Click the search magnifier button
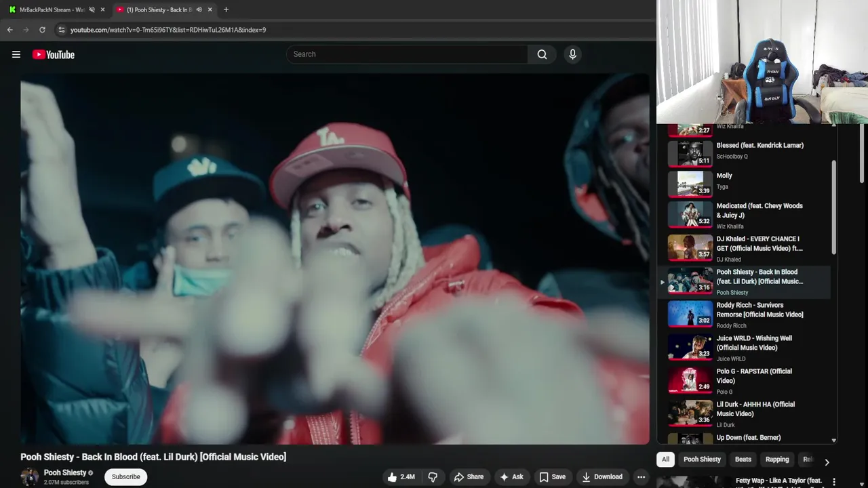Viewport: 868px width, 488px height. pos(542,54)
